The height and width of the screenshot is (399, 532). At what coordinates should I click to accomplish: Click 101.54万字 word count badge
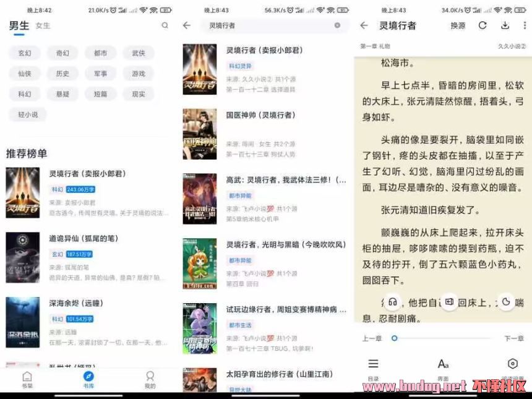pos(80,319)
